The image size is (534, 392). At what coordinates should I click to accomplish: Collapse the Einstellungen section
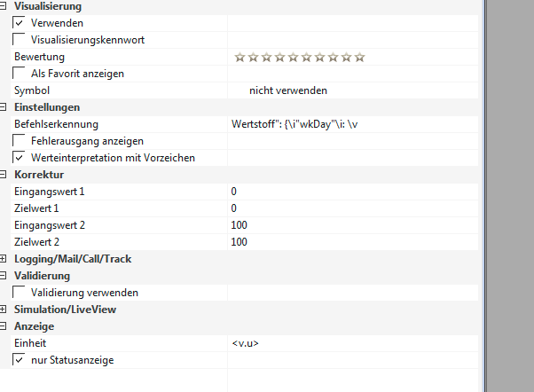click(5, 107)
